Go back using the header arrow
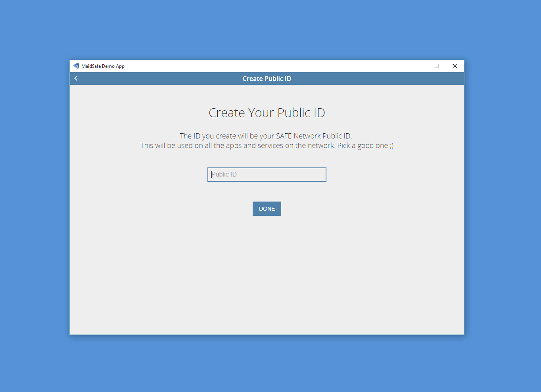541x392 pixels. pos(76,78)
